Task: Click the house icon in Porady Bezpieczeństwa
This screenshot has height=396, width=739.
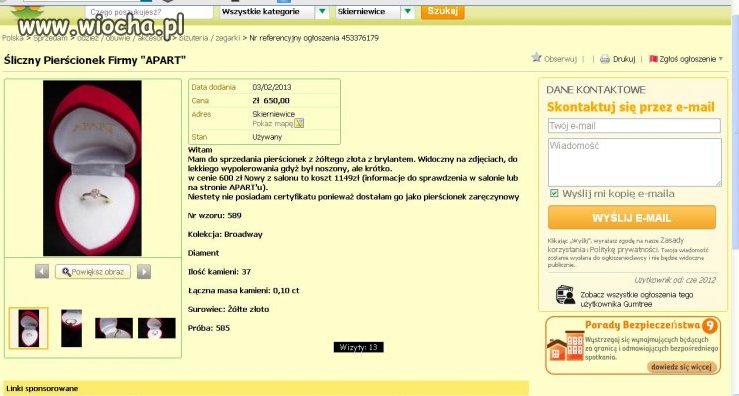Action: pyautogui.click(x=566, y=346)
